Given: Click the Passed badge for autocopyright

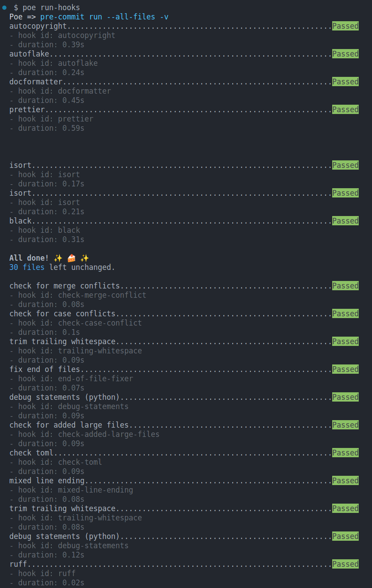Looking at the screenshot, I should [345, 26].
